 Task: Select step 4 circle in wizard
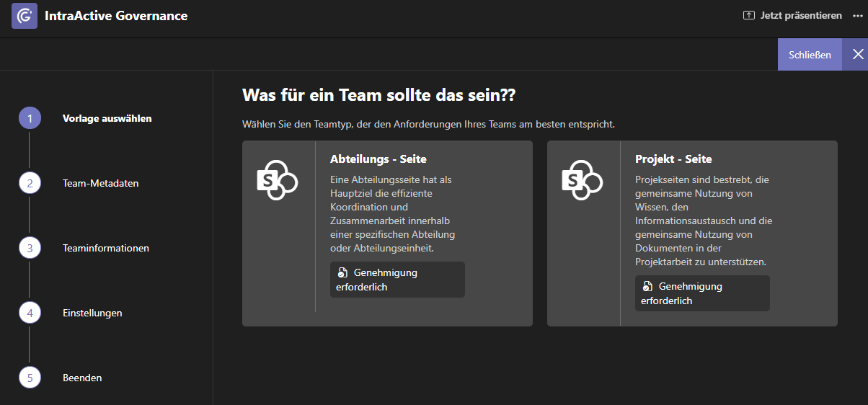point(30,313)
